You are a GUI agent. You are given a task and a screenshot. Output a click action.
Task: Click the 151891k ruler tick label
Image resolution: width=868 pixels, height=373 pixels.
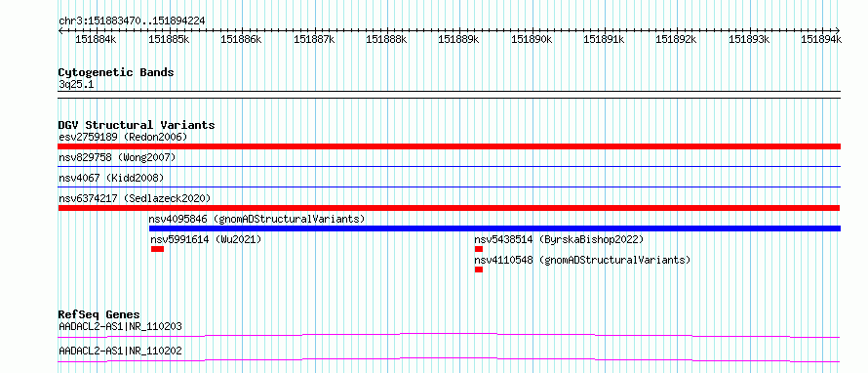coord(604,39)
